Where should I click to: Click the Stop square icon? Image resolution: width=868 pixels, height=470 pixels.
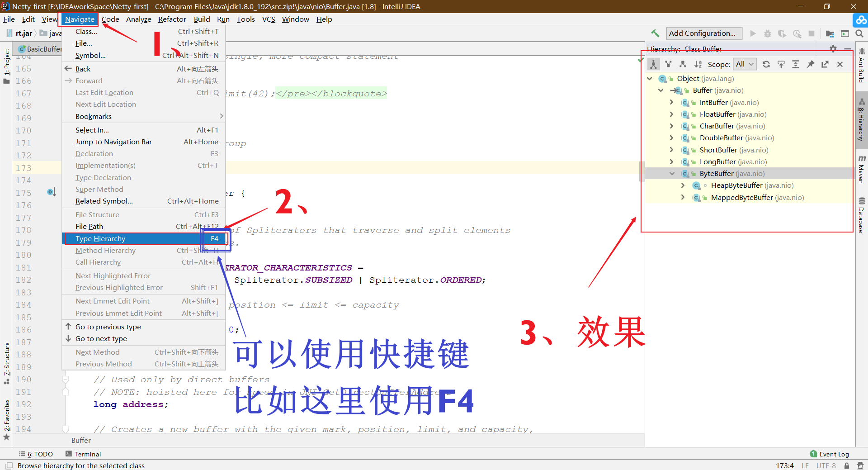pyautogui.click(x=811, y=33)
